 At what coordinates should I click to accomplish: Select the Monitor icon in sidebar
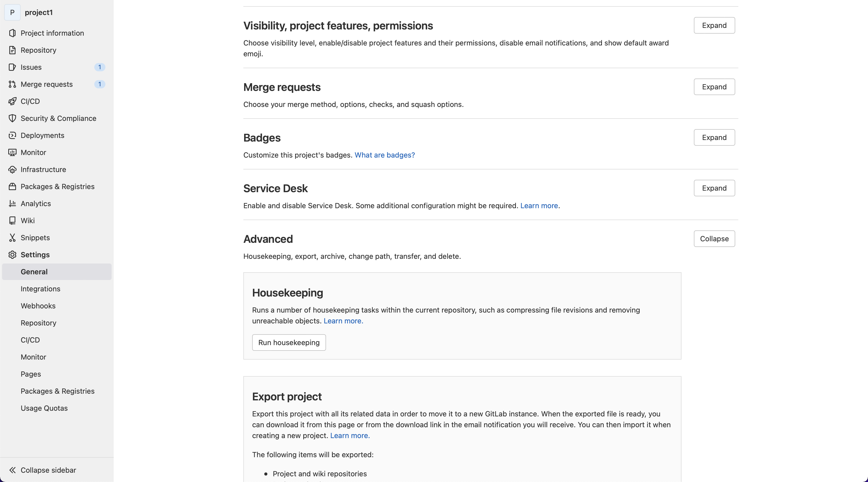12,152
